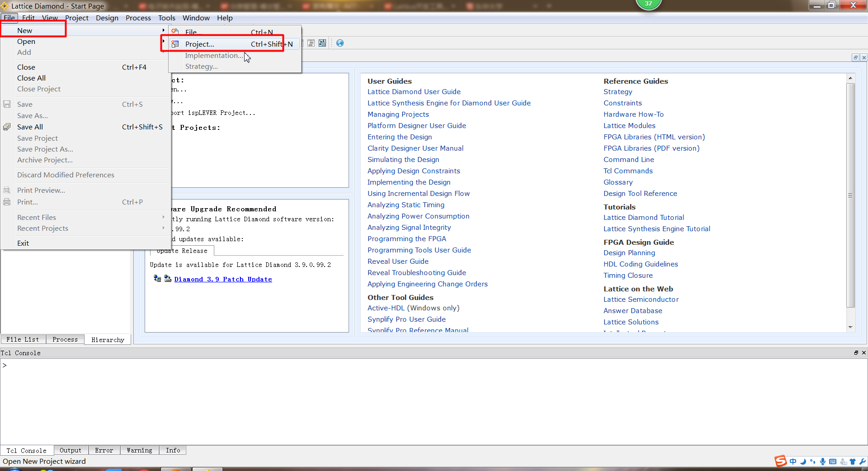Expand the Recent Projects submenu

click(x=163, y=228)
